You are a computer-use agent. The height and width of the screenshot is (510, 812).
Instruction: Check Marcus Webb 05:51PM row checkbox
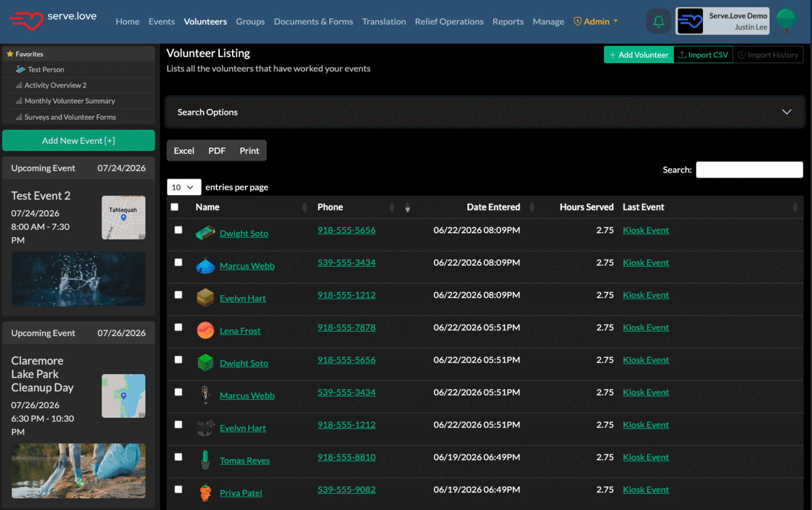tap(179, 393)
